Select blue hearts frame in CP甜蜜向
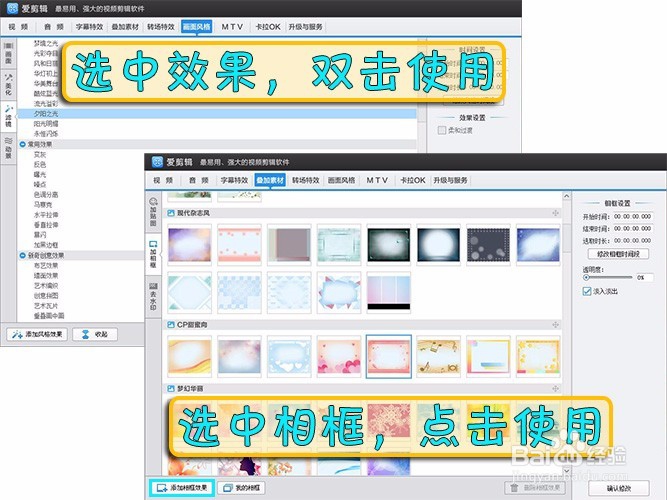Screen dimensions: 667x500 click(x=289, y=356)
